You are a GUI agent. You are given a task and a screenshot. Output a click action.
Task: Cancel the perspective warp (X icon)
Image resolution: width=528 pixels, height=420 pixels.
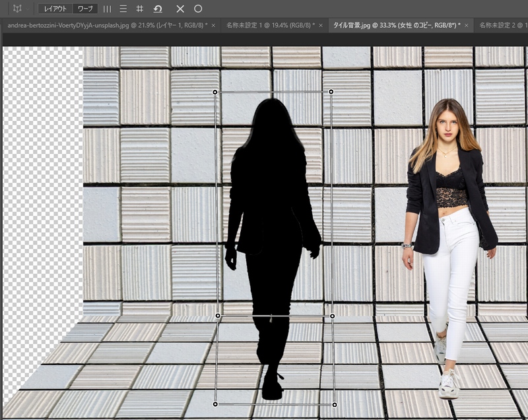[180, 9]
